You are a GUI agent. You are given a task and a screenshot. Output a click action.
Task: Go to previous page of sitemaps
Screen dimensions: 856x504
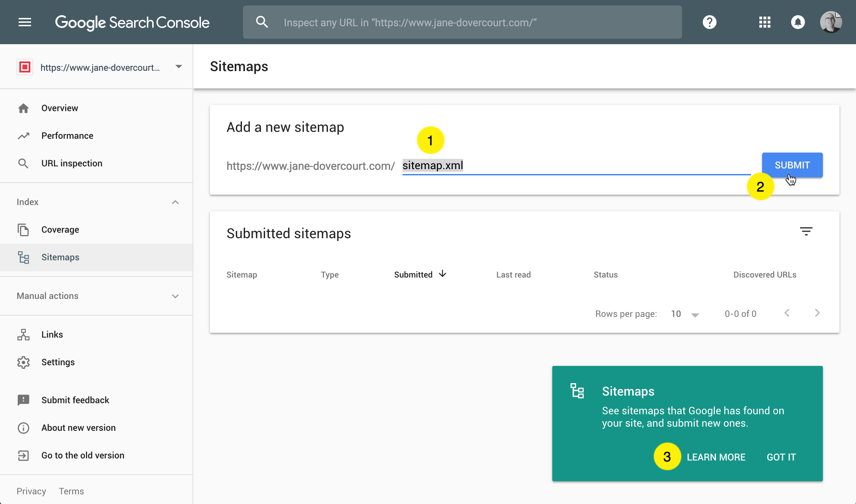[787, 313]
